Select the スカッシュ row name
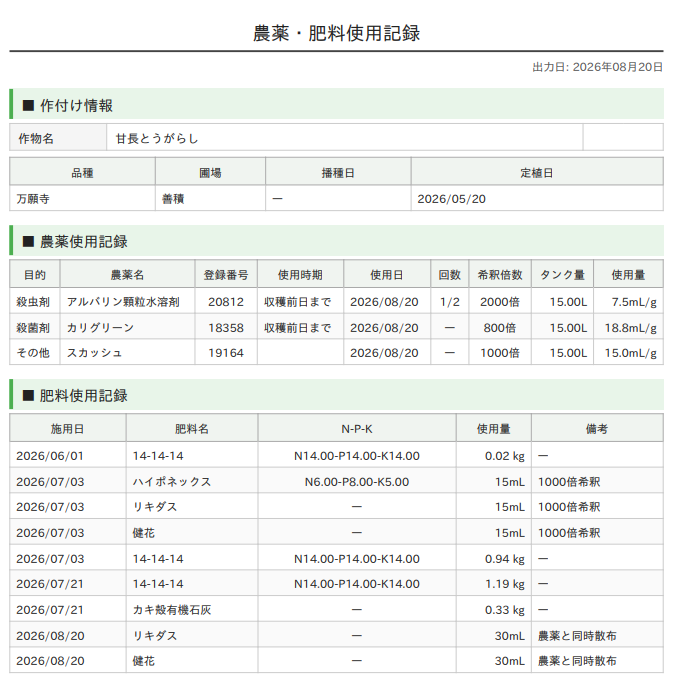This screenshot has width=674, height=683. pyautogui.click(x=95, y=353)
